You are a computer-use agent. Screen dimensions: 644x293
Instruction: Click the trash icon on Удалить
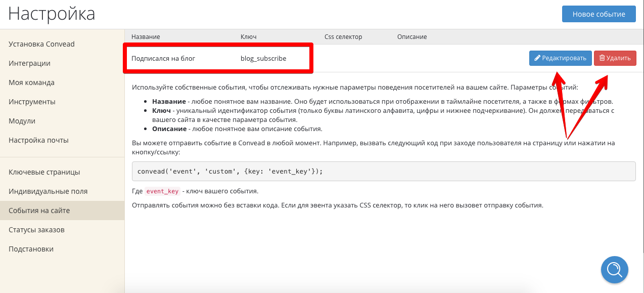[602, 58]
